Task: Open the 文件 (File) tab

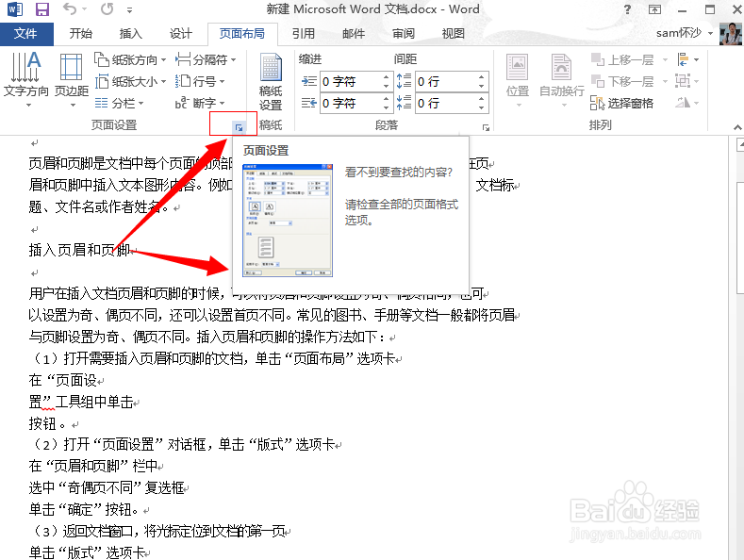Action: coord(26,34)
